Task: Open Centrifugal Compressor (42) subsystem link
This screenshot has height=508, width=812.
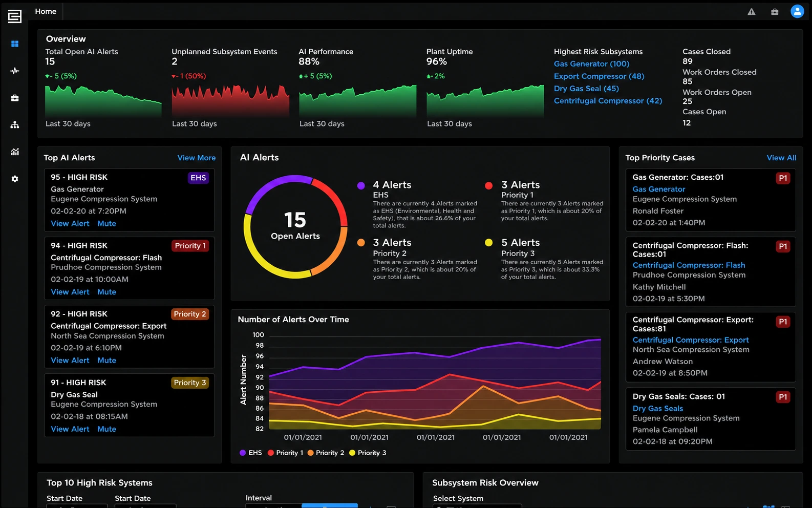Action: 608,101
